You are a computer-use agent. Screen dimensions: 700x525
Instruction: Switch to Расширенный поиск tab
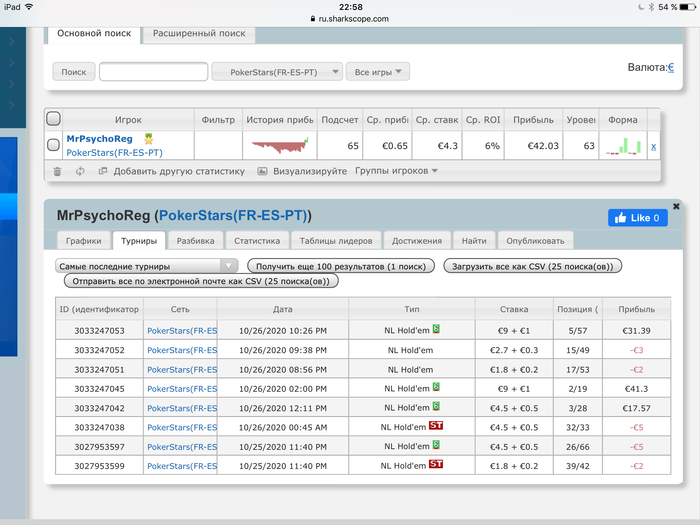pyautogui.click(x=199, y=33)
